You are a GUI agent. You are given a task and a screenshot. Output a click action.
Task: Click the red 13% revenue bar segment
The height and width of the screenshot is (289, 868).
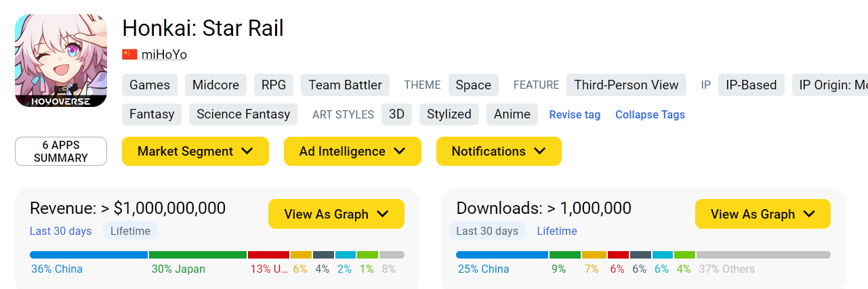point(269,255)
